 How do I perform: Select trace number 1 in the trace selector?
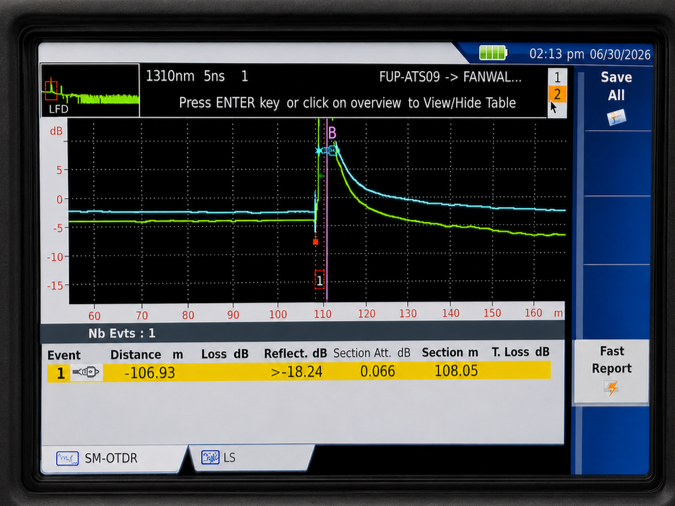coord(557,78)
